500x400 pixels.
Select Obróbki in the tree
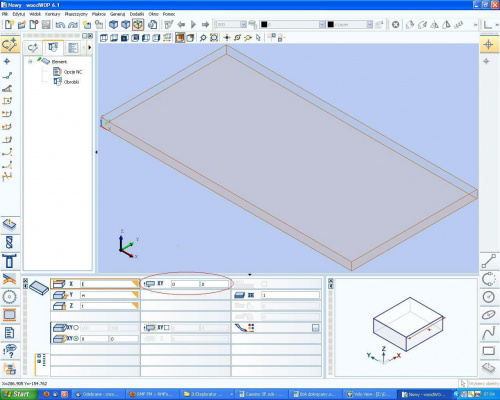pos(71,82)
